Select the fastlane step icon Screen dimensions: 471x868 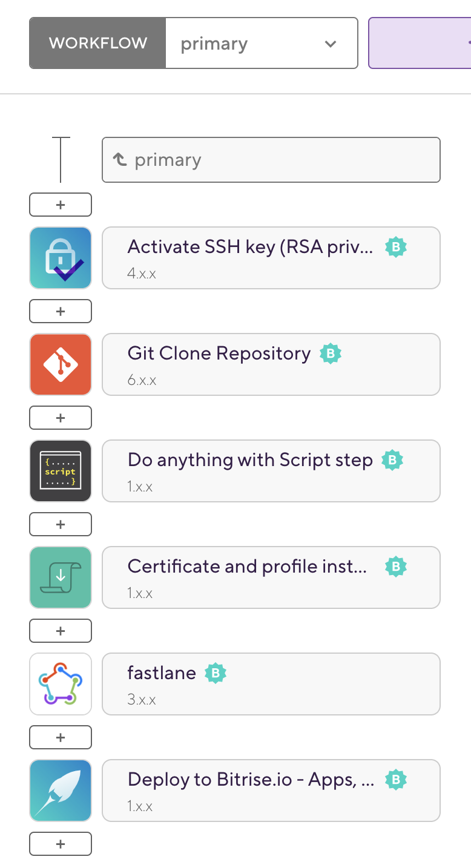click(x=61, y=684)
